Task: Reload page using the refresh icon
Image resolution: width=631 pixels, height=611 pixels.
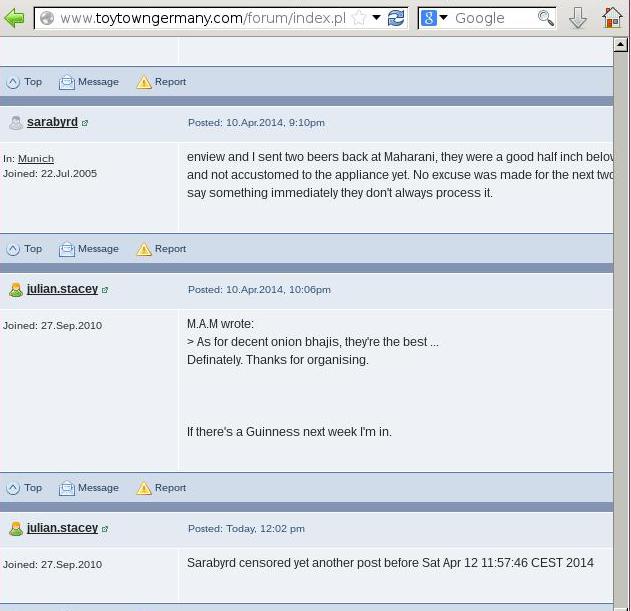Action: coord(396,18)
